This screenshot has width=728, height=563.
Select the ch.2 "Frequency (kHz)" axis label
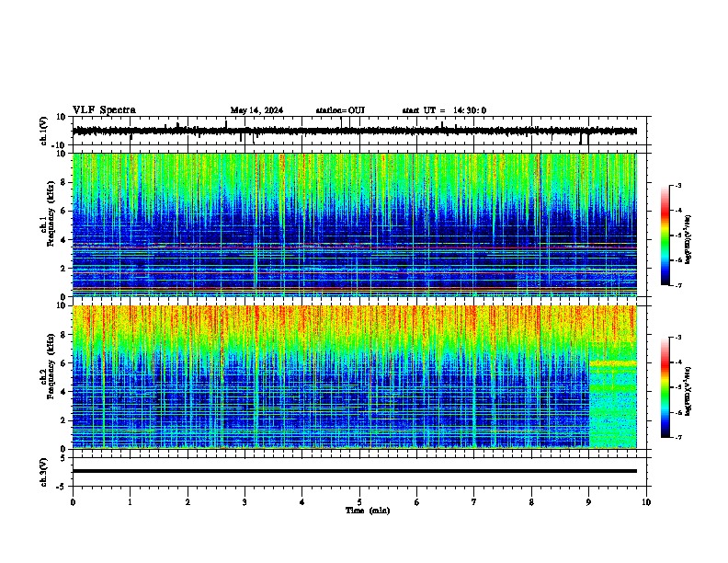pos(51,366)
